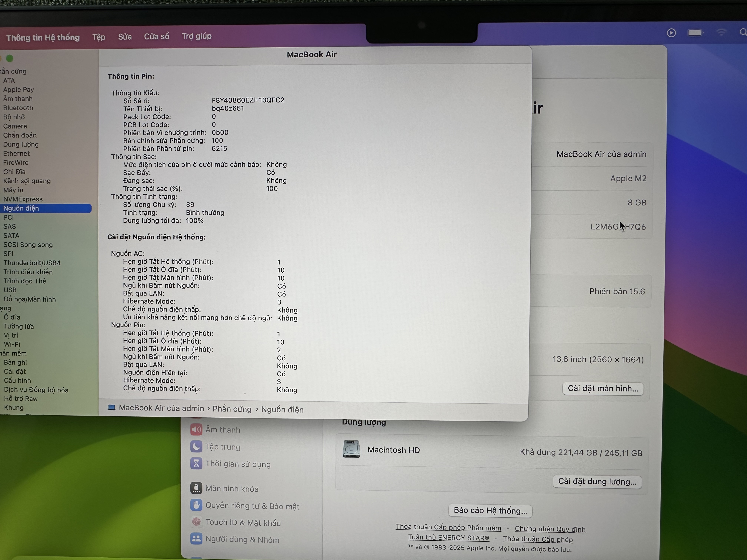
Task: Open Màn hình khóa lock icon
Action: point(196,488)
